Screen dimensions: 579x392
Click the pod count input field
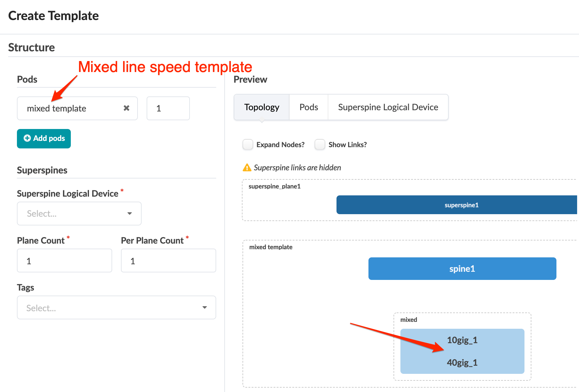click(168, 108)
